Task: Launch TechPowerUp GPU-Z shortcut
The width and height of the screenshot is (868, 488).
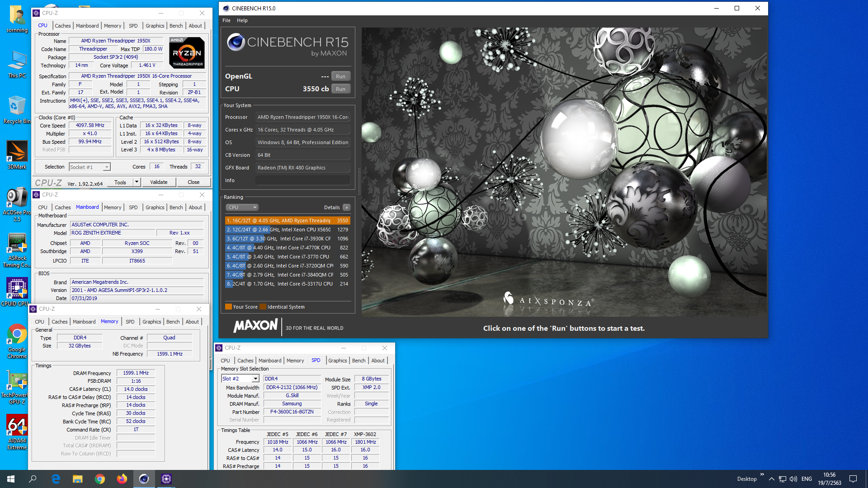Action: [16, 387]
